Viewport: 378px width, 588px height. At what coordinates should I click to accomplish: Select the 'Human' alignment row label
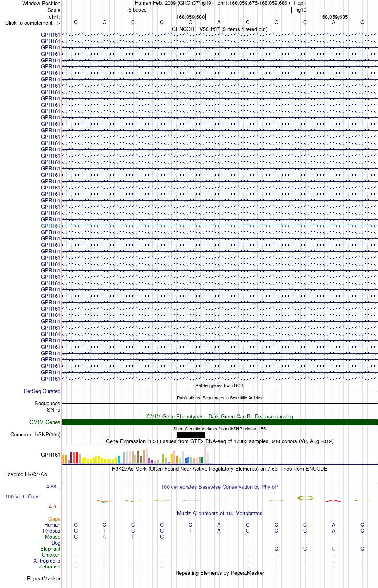click(x=52, y=525)
